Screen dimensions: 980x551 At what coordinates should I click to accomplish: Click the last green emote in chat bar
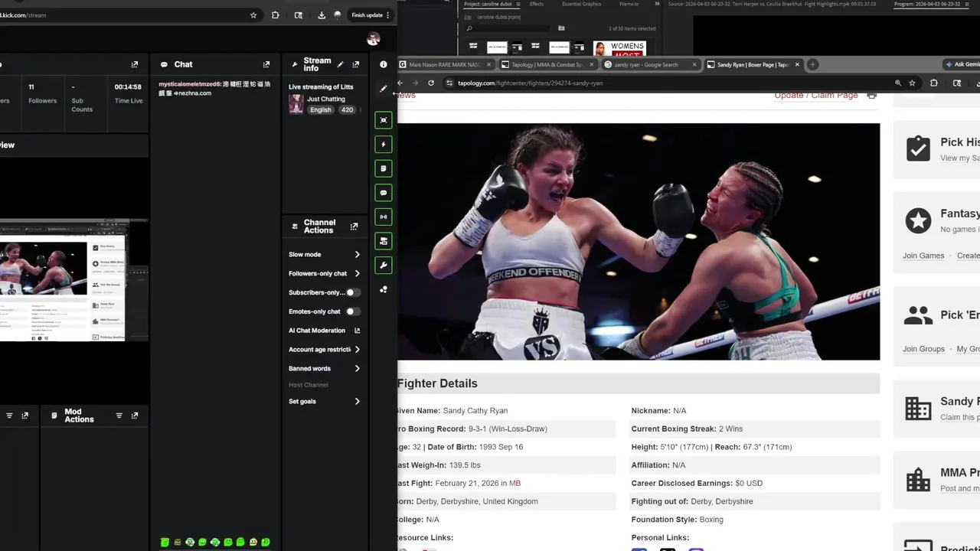tap(266, 542)
